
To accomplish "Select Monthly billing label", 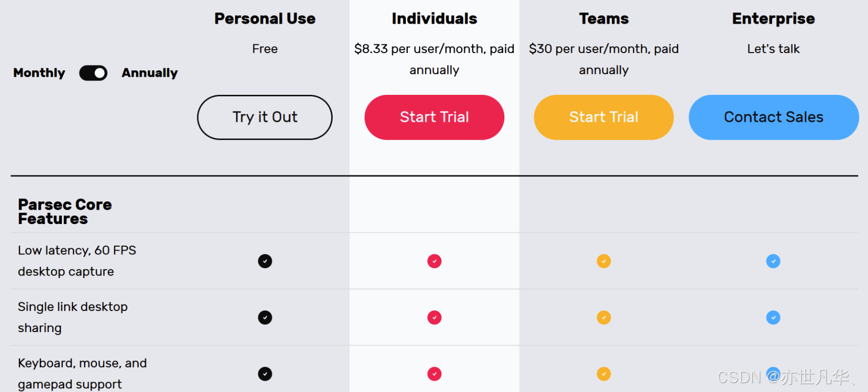I will point(39,73).
